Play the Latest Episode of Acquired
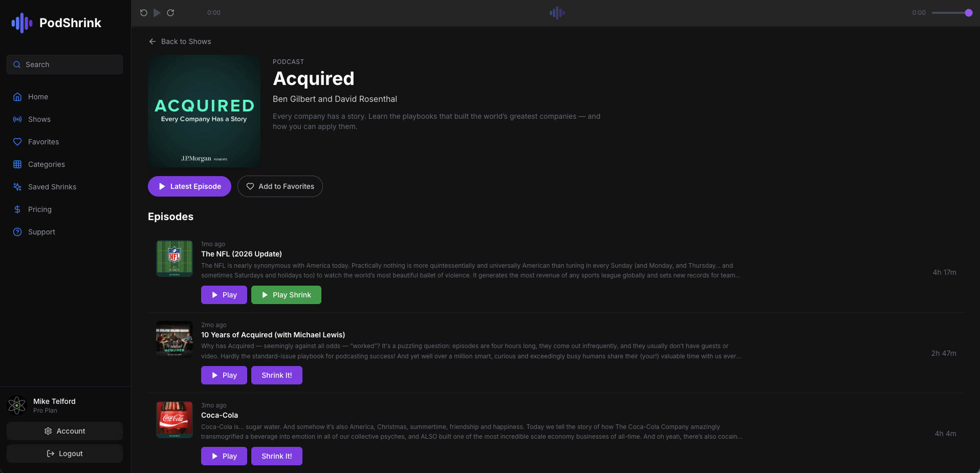Viewport: 980px width, 473px height. (x=189, y=186)
